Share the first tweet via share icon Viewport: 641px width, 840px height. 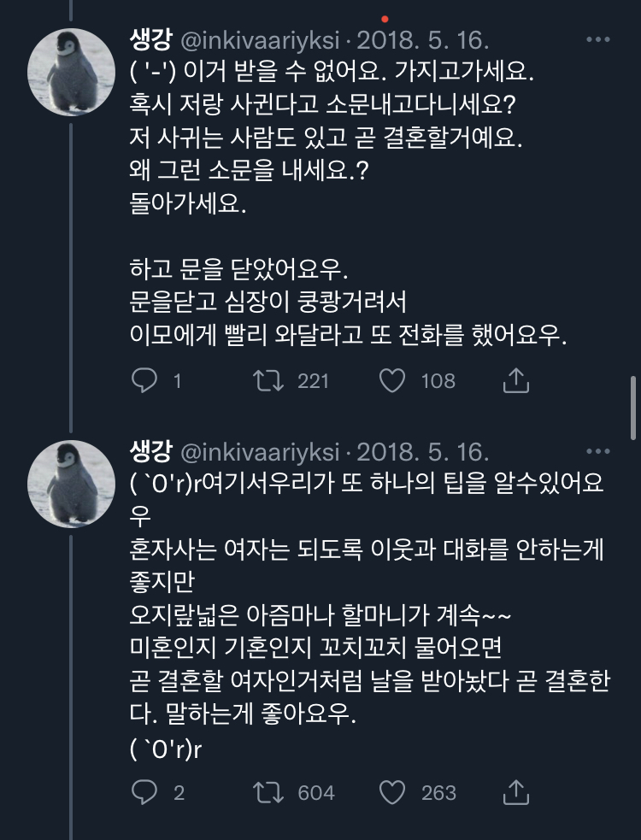point(515,381)
